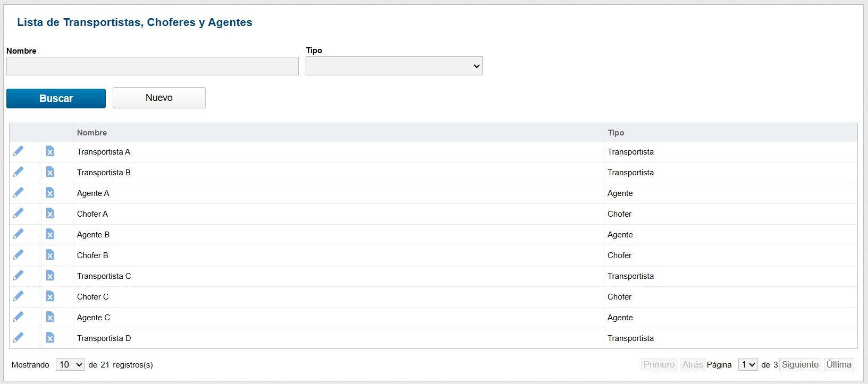This screenshot has height=384, width=868.
Task: Sort table by Tipo column header
Action: 616,133
